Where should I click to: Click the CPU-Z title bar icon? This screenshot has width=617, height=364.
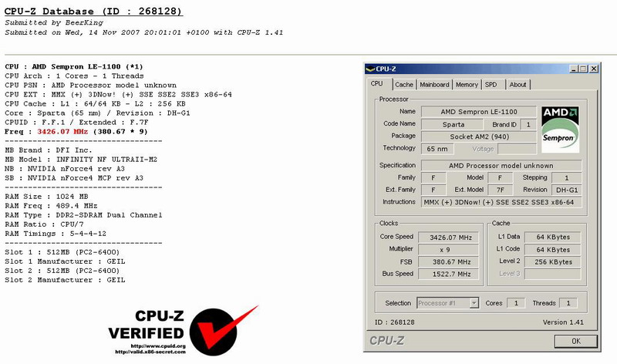click(370, 69)
